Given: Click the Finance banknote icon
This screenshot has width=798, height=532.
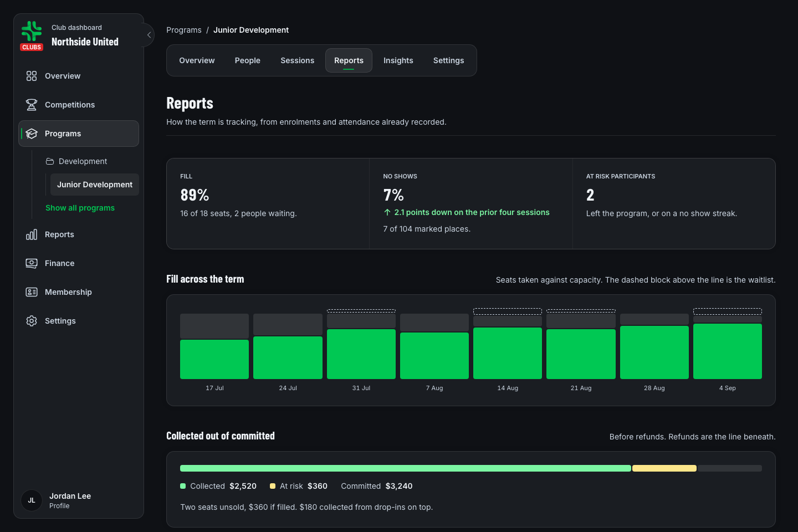Looking at the screenshot, I should 32,263.
